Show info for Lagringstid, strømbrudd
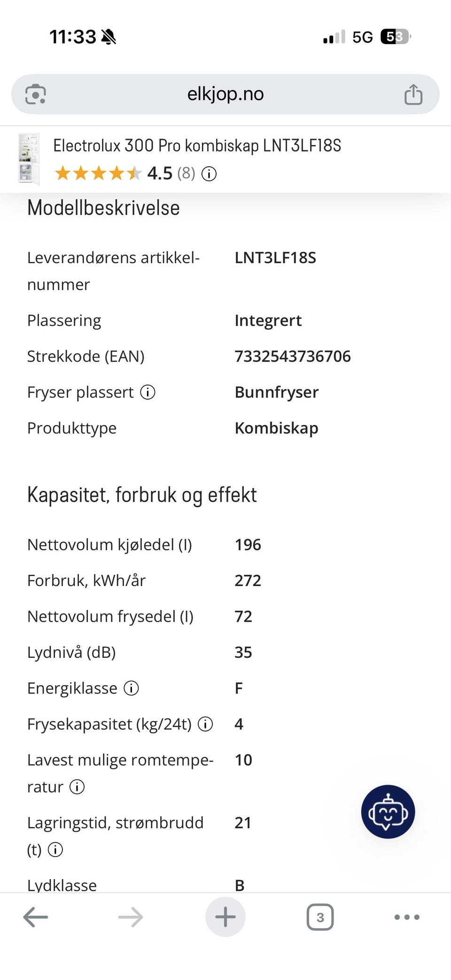Image resolution: width=451 pixels, height=980 pixels. click(x=55, y=849)
